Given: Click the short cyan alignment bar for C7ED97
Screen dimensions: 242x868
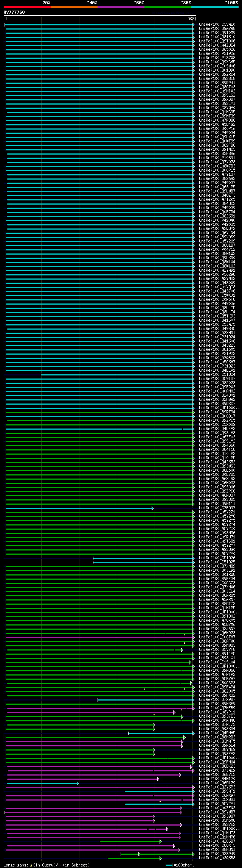Looking at the screenshot, I should point(80,508).
